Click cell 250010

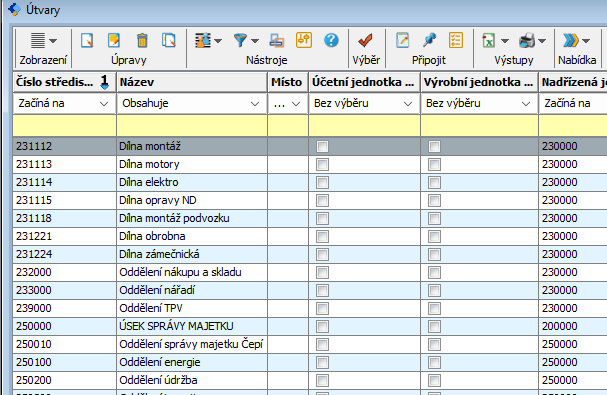coord(64,344)
